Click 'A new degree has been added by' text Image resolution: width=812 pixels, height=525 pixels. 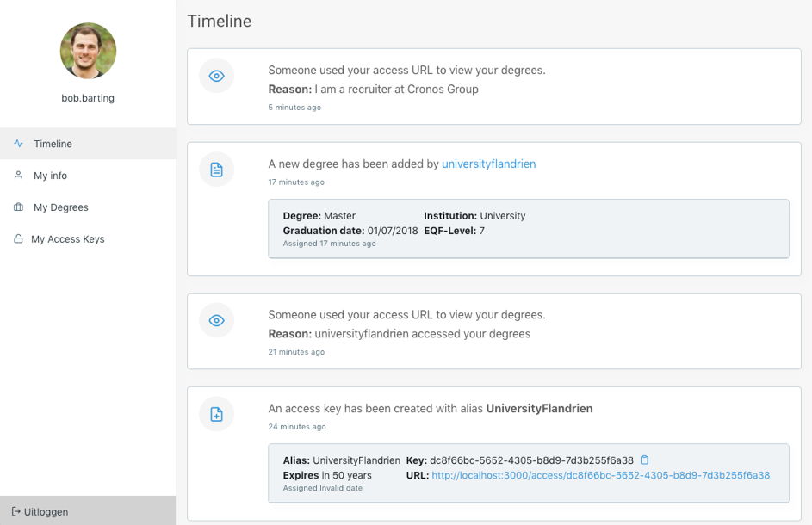pos(354,164)
